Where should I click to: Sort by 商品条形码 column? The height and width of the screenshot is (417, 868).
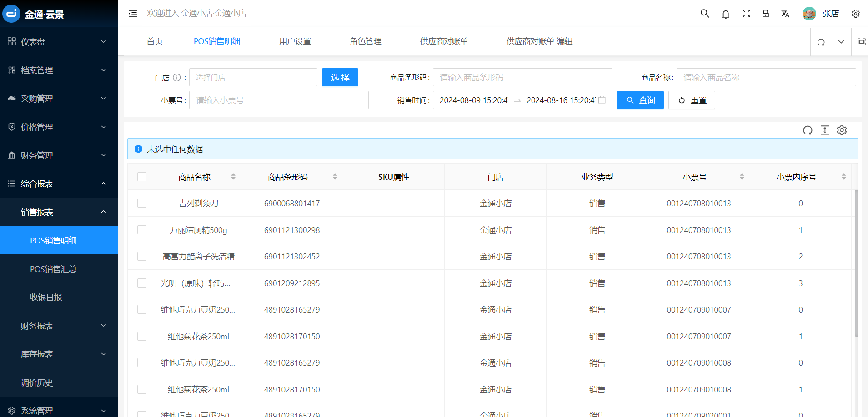[x=335, y=177]
